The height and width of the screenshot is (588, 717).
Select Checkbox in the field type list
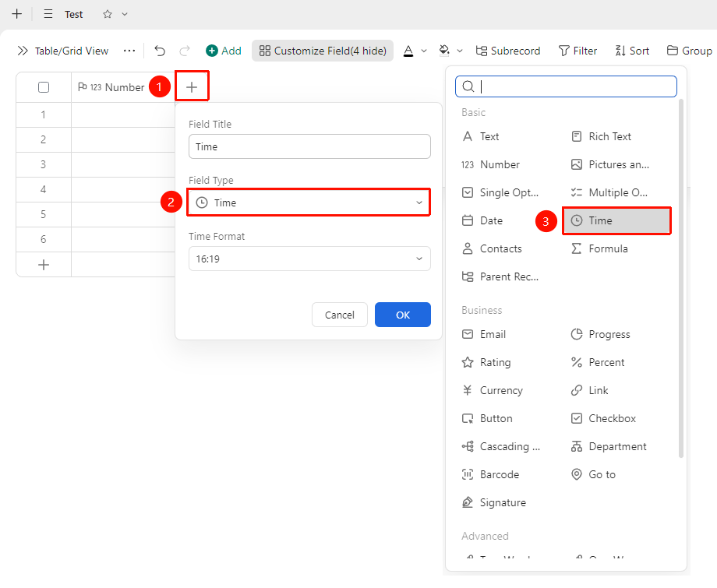(x=603, y=418)
